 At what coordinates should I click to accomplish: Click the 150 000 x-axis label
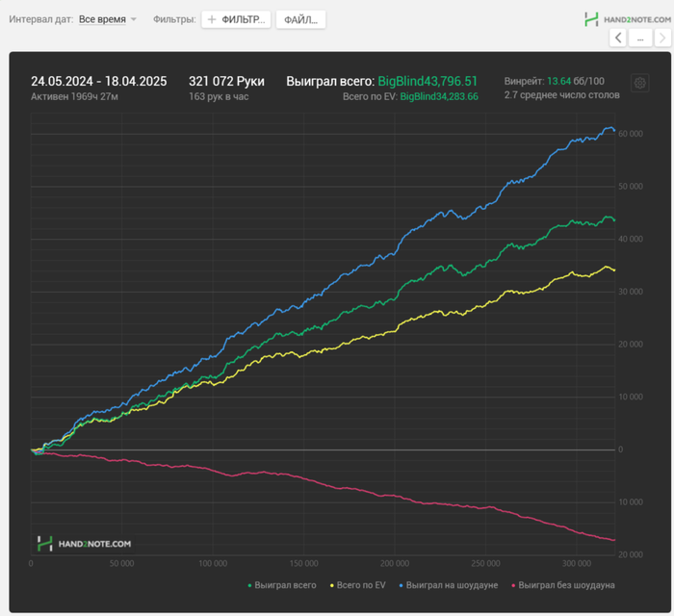304,563
